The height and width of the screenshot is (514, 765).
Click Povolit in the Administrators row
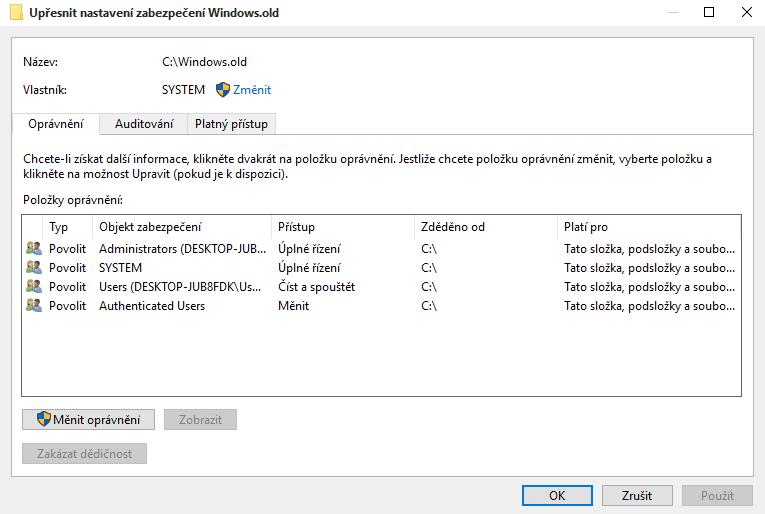tap(67, 249)
